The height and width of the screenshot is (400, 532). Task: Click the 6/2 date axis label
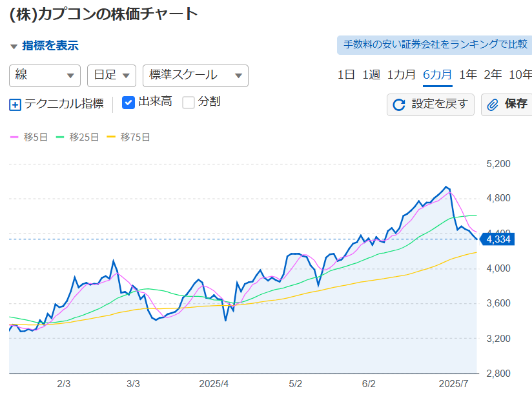point(369,384)
